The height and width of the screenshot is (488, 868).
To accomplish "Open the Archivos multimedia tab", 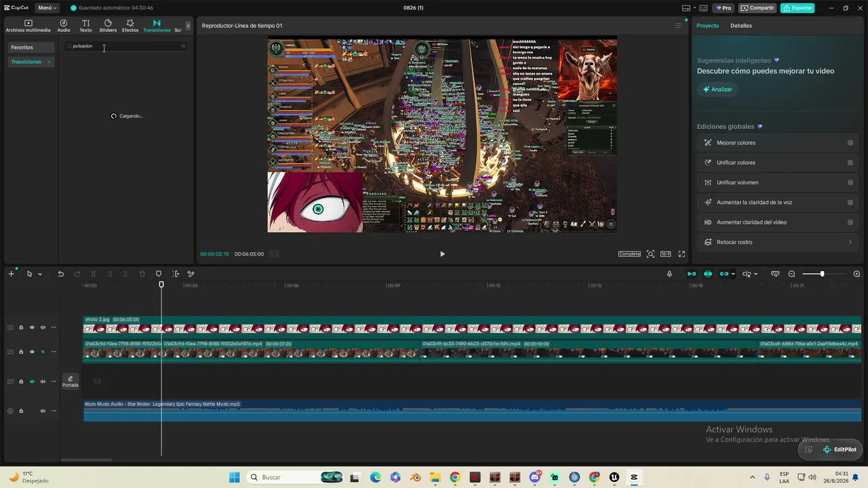I will coord(28,26).
